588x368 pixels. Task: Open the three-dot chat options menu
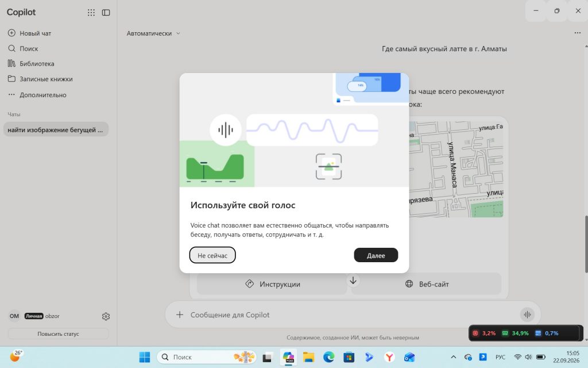(577, 33)
